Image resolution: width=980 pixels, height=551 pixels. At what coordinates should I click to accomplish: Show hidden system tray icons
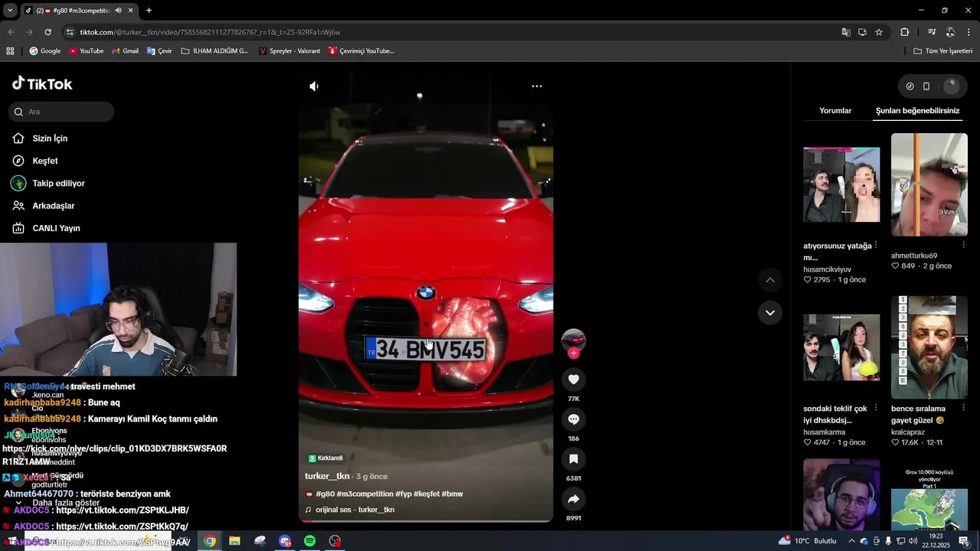click(851, 541)
